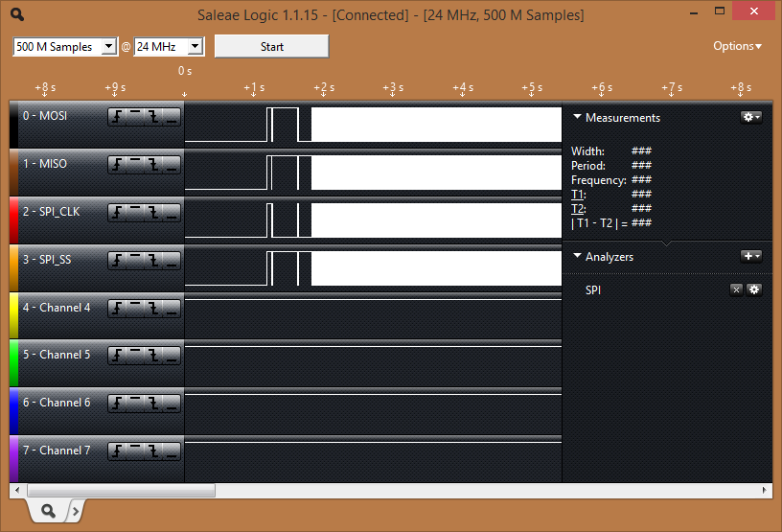Click the green color bar of Channel 5
The height and width of the screenshot is (532, 782).
14,363
